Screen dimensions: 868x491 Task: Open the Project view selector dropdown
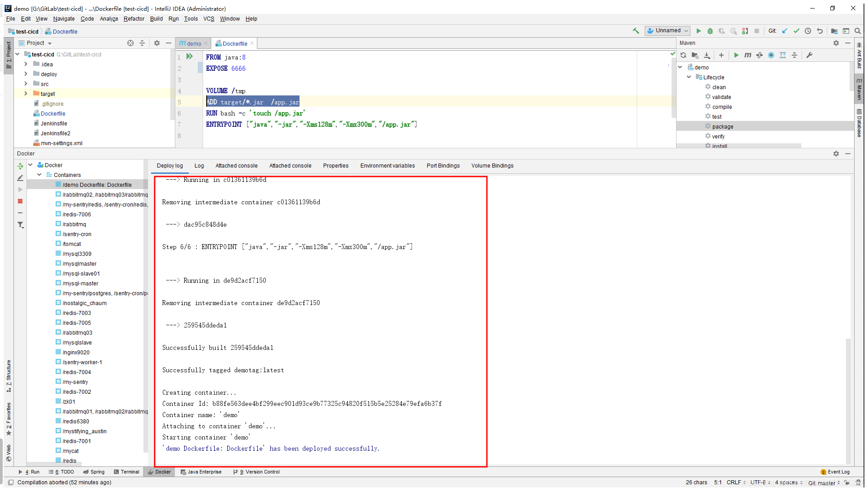pos(39,43)
